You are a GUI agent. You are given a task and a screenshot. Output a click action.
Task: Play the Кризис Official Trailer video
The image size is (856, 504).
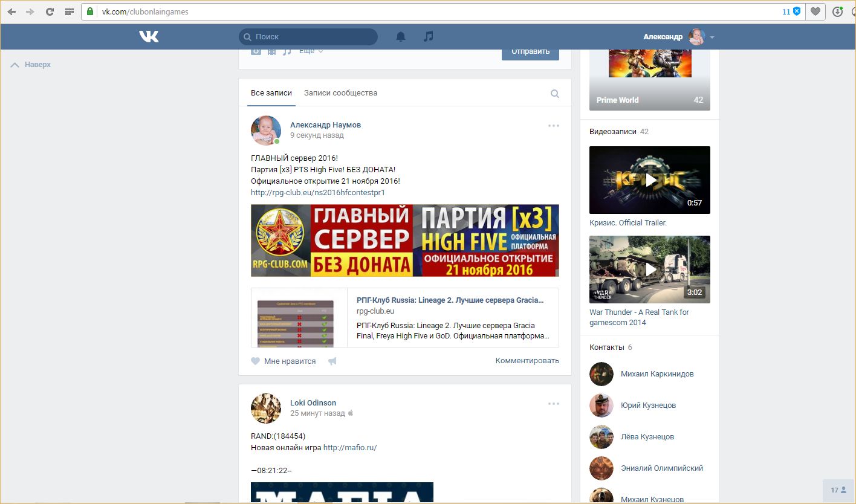[650, 180]
